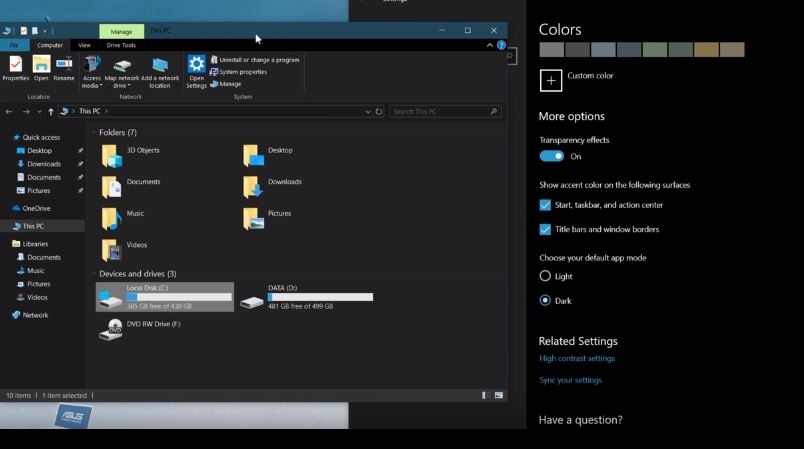Select the Desktop folder in Folders group
Viewport: 804px width, 449px height.
click(x=268, y=156)
